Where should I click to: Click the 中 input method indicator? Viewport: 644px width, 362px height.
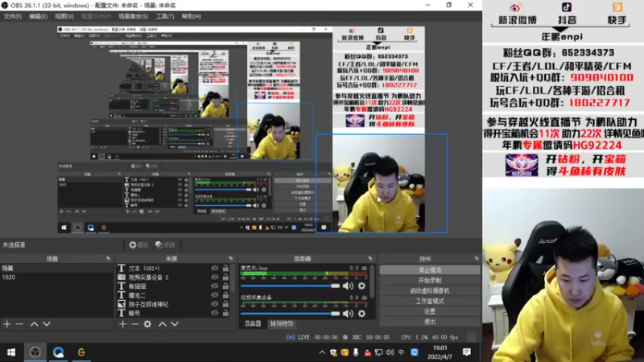pyautogui.click(x=401, y=352)
